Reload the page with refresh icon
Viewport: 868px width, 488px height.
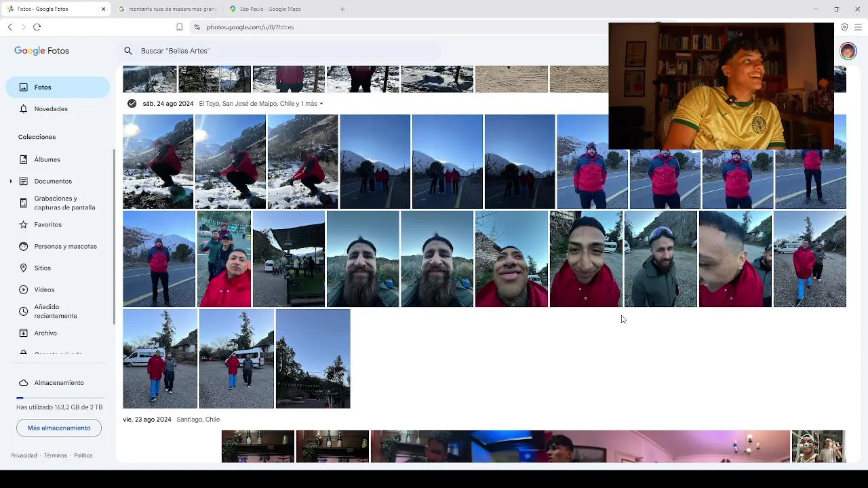[37, 27]
